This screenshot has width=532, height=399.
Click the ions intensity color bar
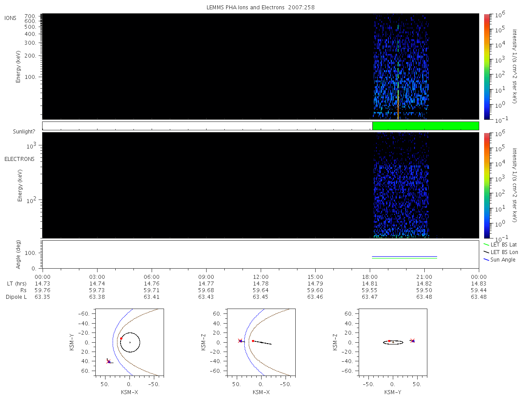point(487,66)
